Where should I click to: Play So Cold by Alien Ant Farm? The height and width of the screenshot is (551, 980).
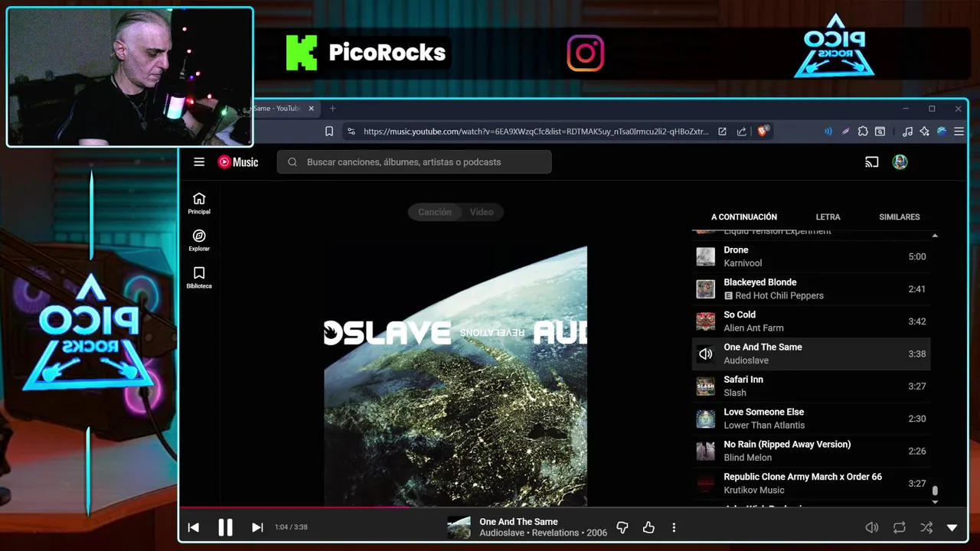click(812, 321)
